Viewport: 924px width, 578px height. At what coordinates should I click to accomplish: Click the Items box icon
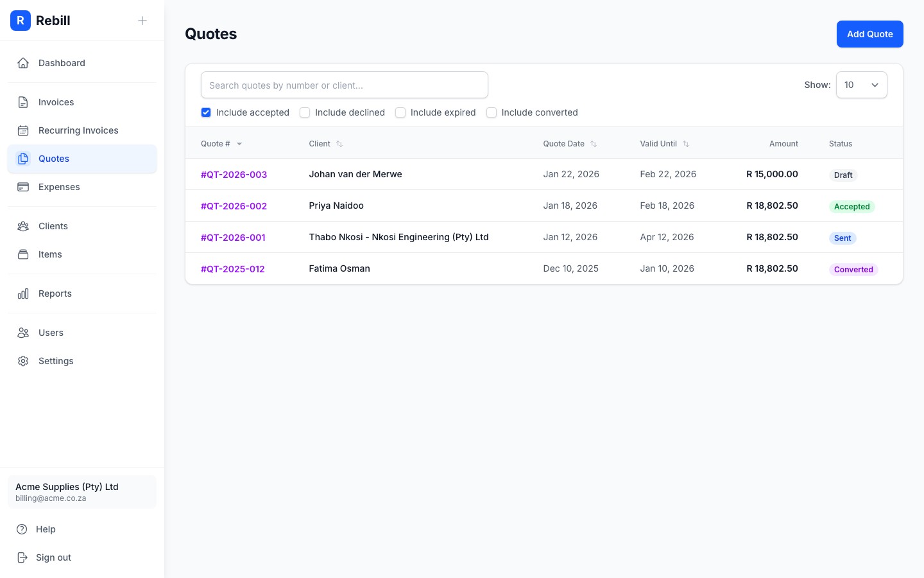point(23,254)
